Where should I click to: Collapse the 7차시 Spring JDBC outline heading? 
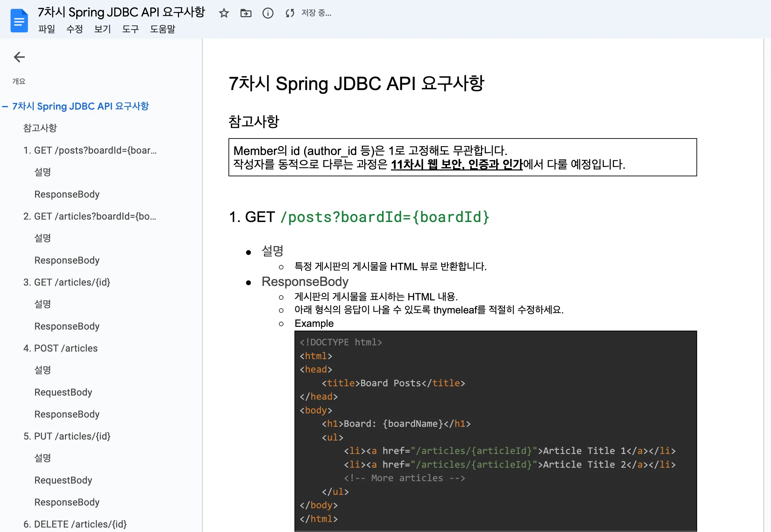[x=5, y=107]
